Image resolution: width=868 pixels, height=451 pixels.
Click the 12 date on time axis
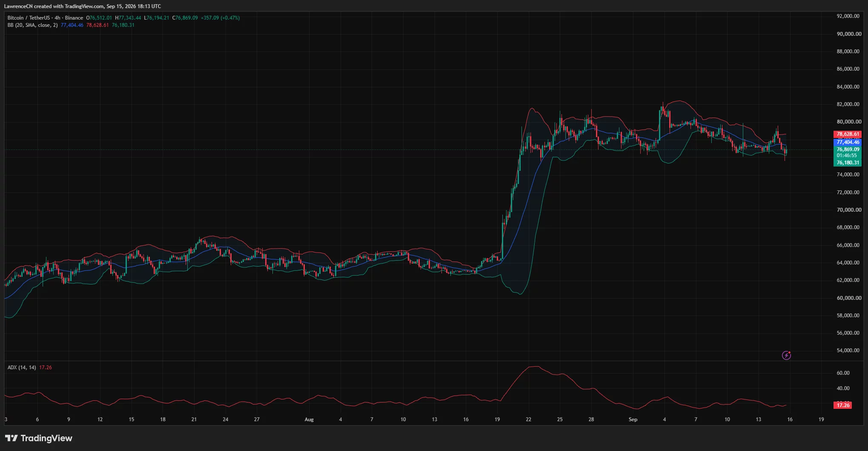(100, 419)
